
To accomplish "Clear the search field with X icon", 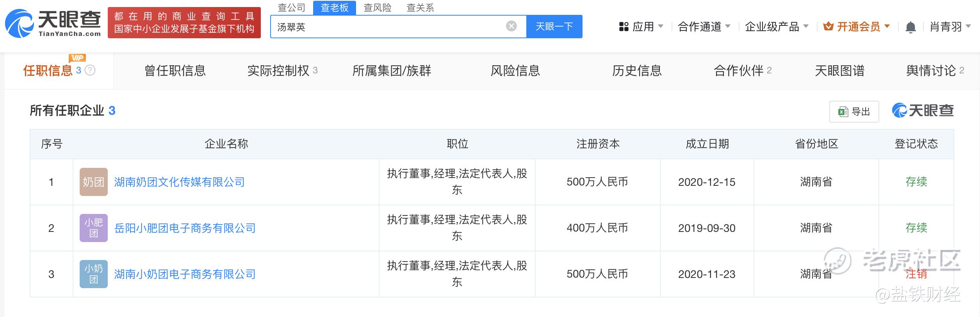I will point(511,26).
